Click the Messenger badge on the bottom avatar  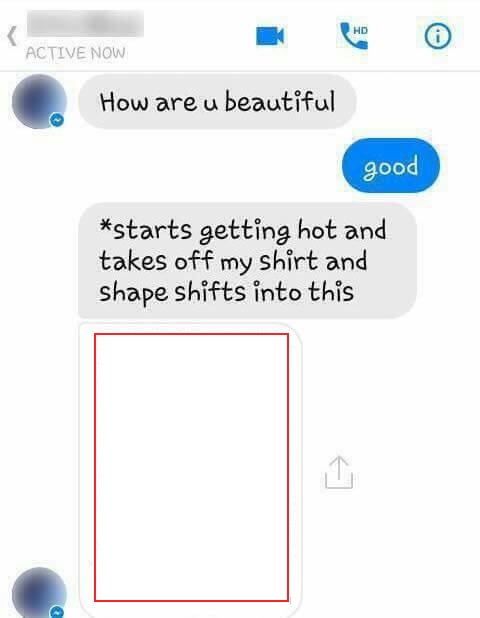tap(58, 611)
